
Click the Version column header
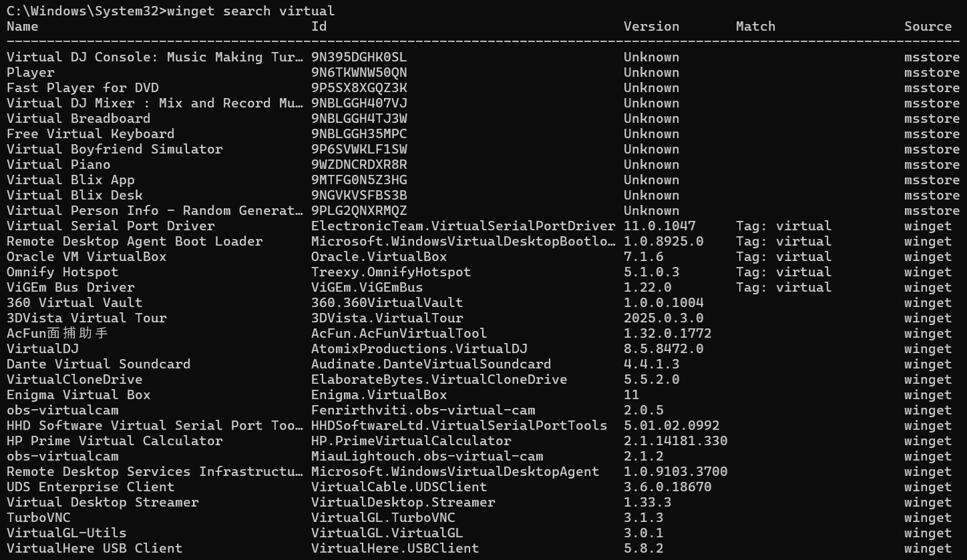651,26
